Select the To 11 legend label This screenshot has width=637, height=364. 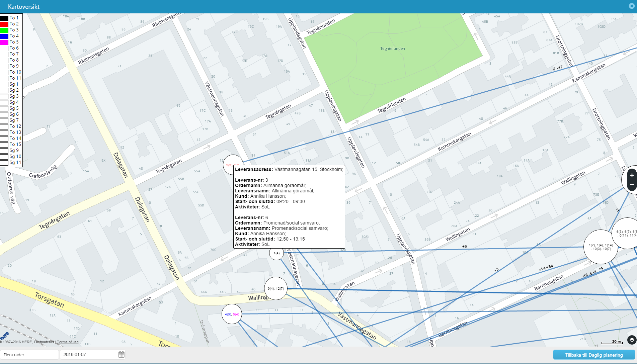tap(15, 78)
